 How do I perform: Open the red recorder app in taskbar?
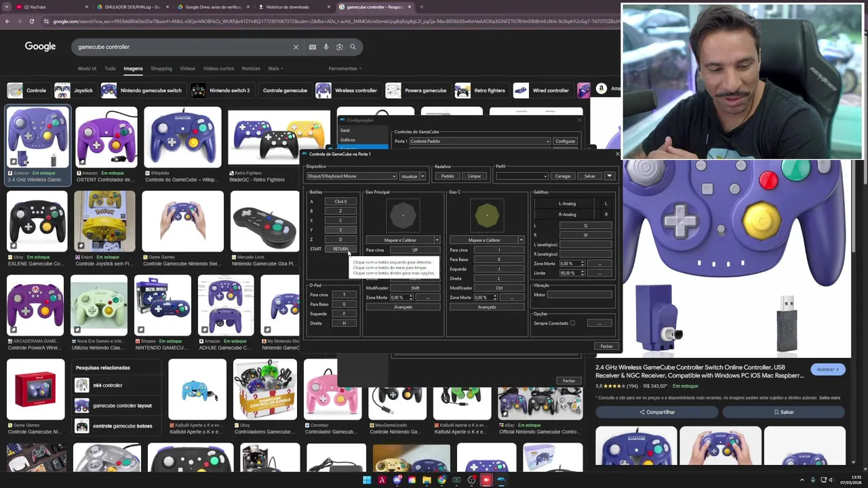486,480
